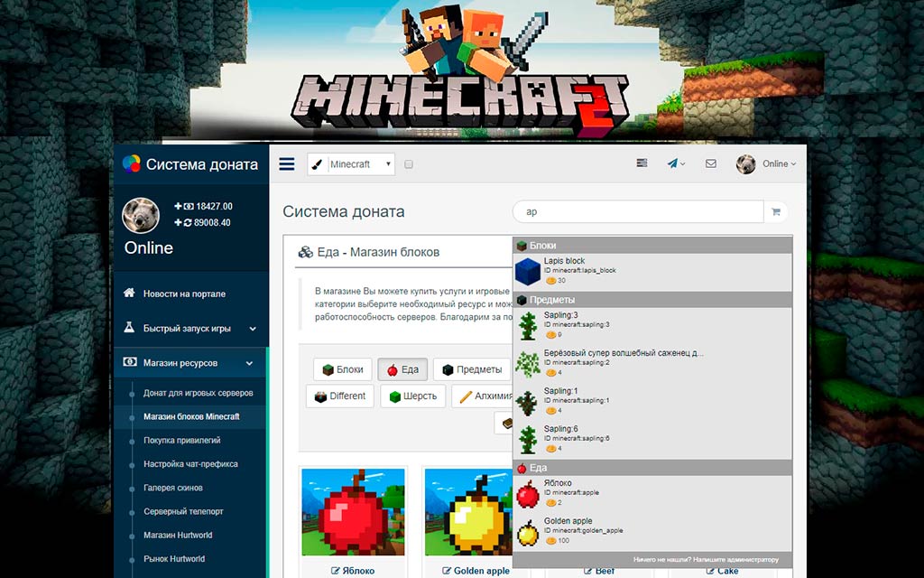Go to Покупка привилегий sidebar item
The image size is (924, 578).
coord(181,441)
